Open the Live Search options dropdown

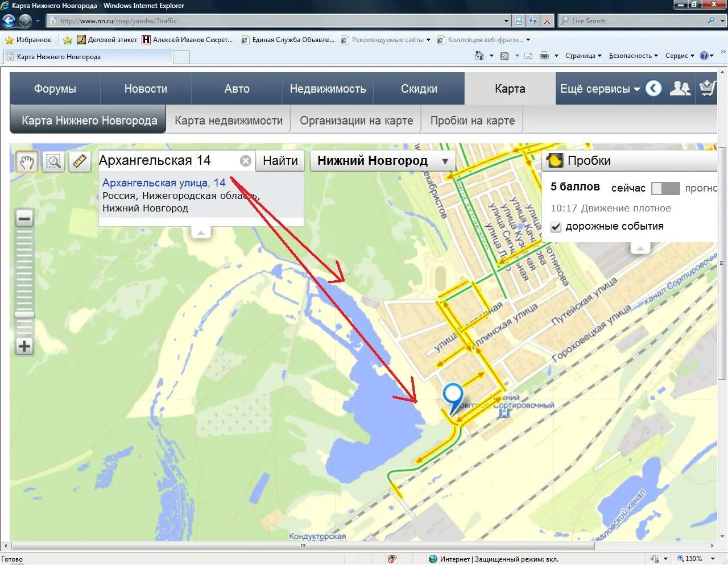coord(723,21)
